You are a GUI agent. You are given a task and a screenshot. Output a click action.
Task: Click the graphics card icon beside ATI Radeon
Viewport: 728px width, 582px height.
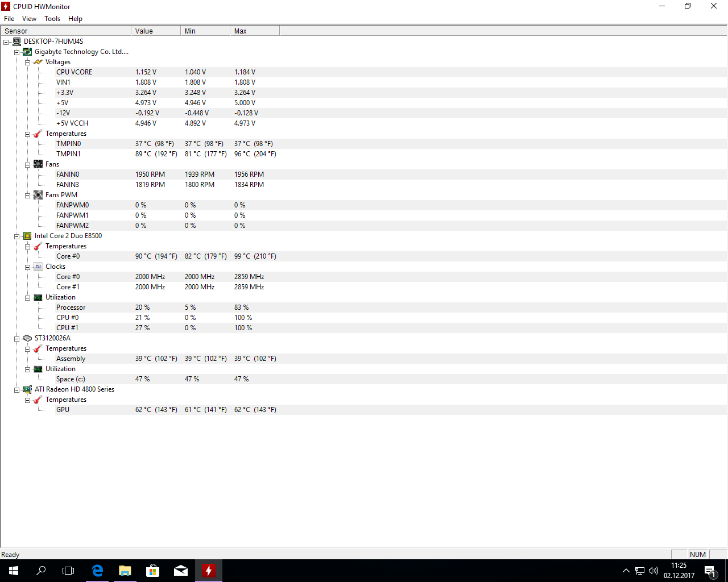coord(27,389)
